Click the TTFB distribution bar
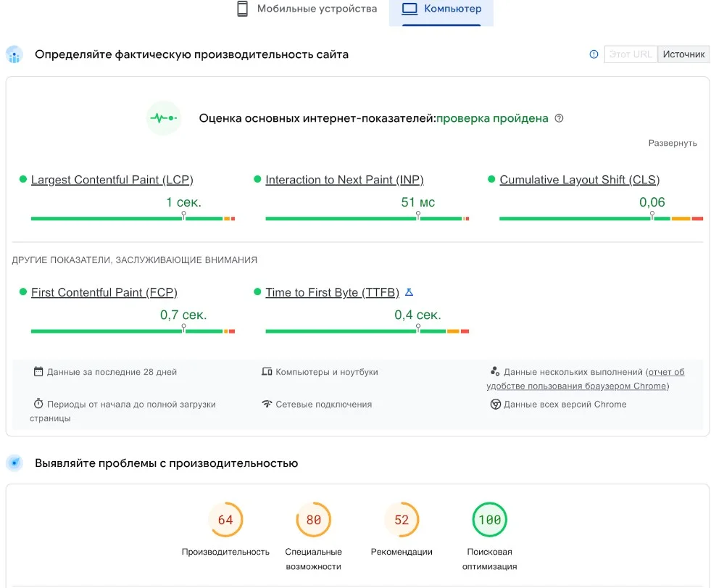The width and height of the screenshot is (711, 588). [x=367, y=331]
